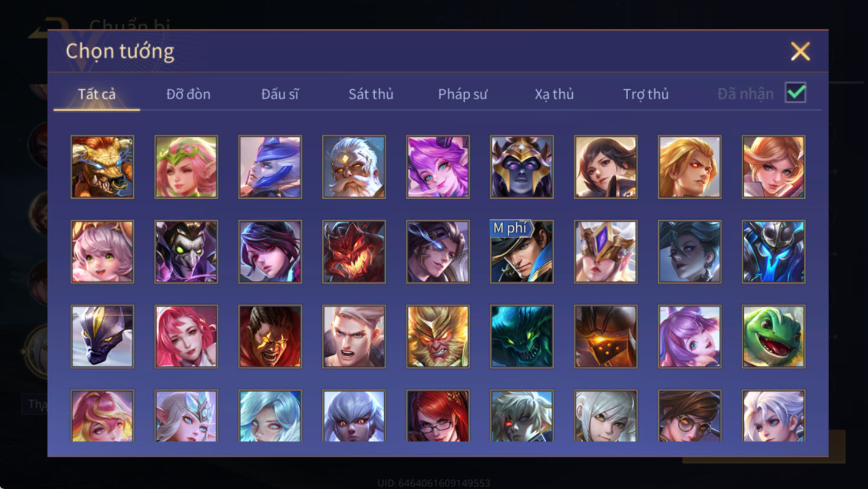The width and height of the screenshot is (868, 489).
Task: Select the plague doctor masked hero
Action: tap(186, 252)
